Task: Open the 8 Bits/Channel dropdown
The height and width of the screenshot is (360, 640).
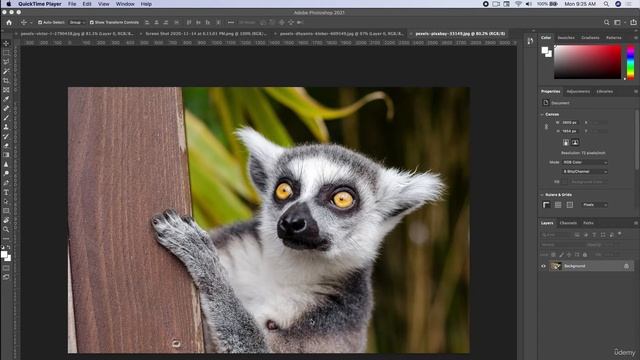Action: pos(585,172)
